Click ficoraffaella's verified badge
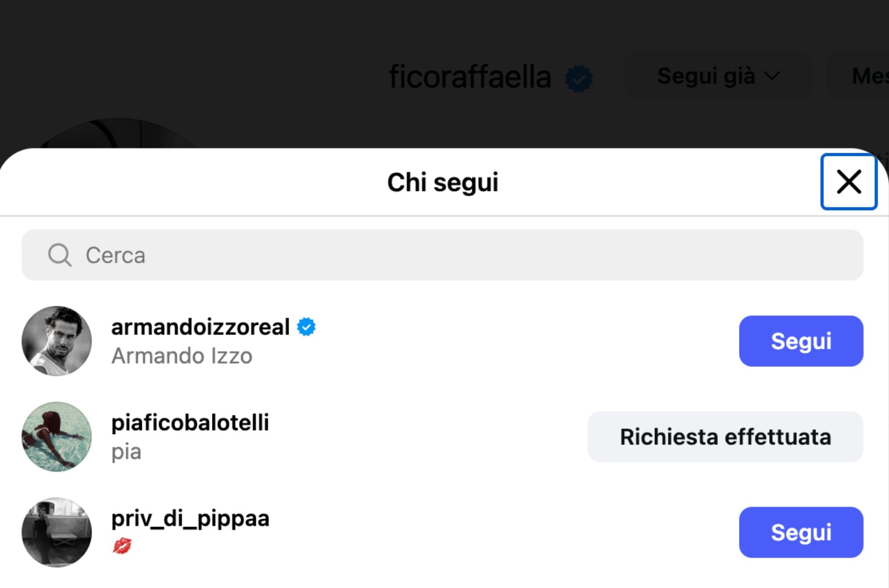 click(x=579, y=78)
